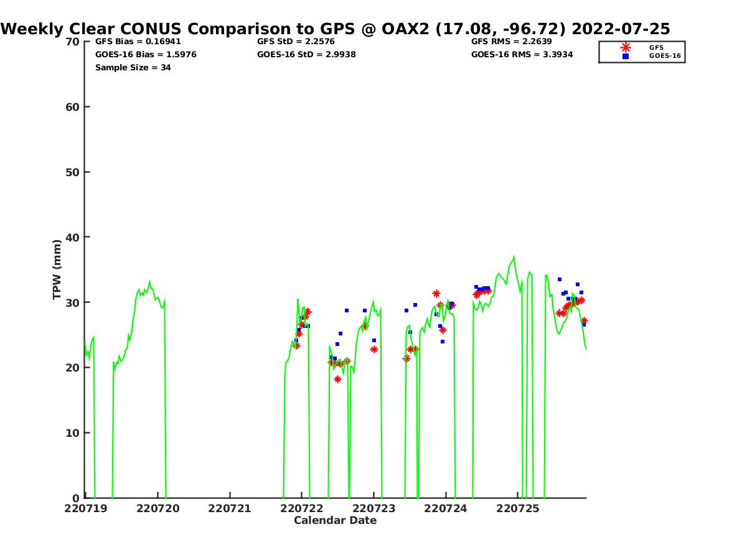
Task: Click the plot title at the top
Action: click(336, 29)
